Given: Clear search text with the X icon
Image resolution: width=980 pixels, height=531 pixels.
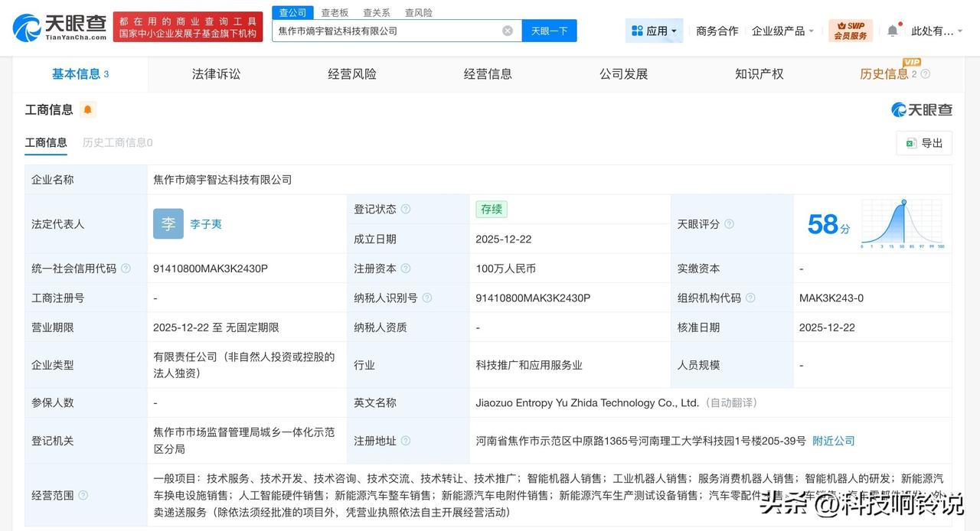Looking at the screenshot, I should click(507, 30).
